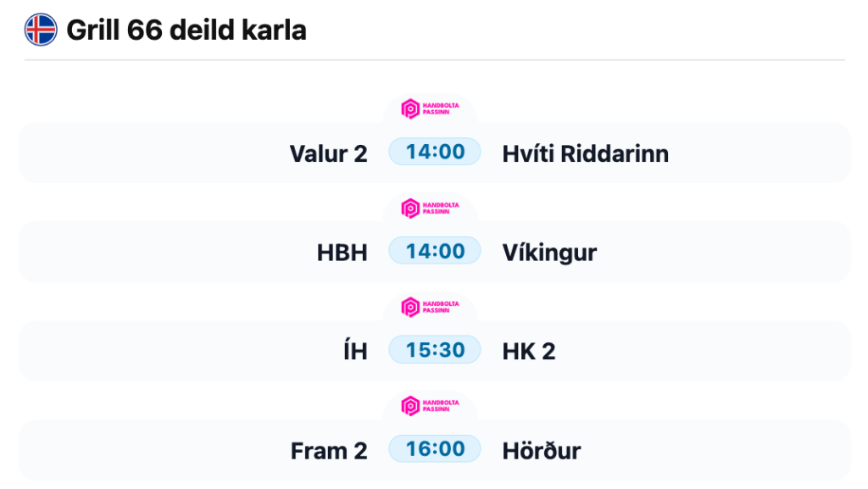868x489 pixels.
Task: Open the HBH team name
Action: [342, 253]
